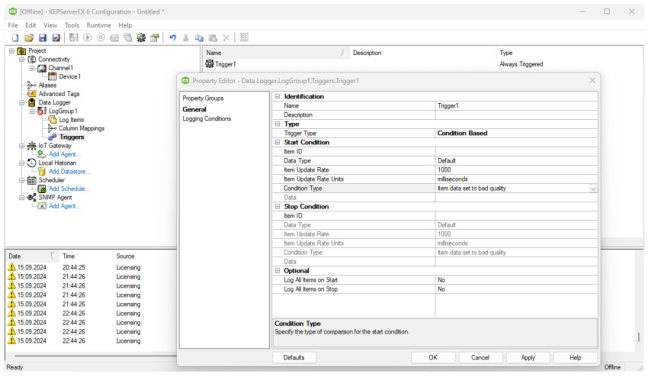Click the Copy toolbar icon
Screen dimensions: 648x377
tap(199, 38)
